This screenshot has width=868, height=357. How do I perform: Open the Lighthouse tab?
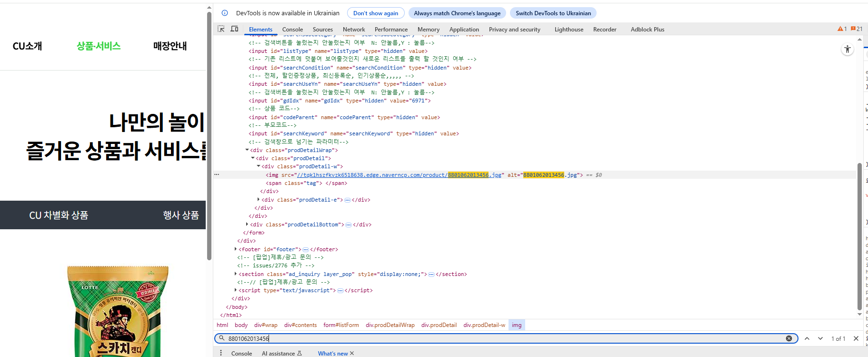point(569,30)
